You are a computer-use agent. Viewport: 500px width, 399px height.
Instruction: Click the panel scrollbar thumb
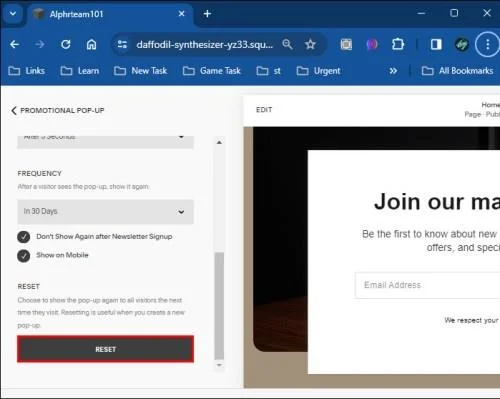tap(219, 305)
